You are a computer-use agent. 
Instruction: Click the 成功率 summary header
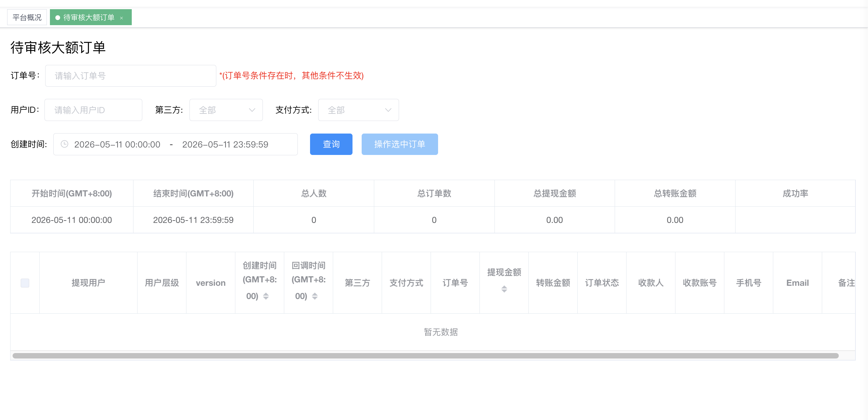[x=795, y=193]
